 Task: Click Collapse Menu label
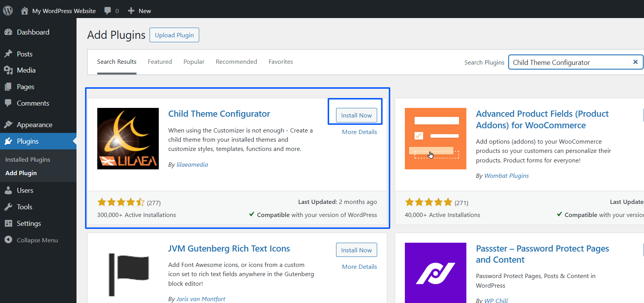(x=37, y=240)
